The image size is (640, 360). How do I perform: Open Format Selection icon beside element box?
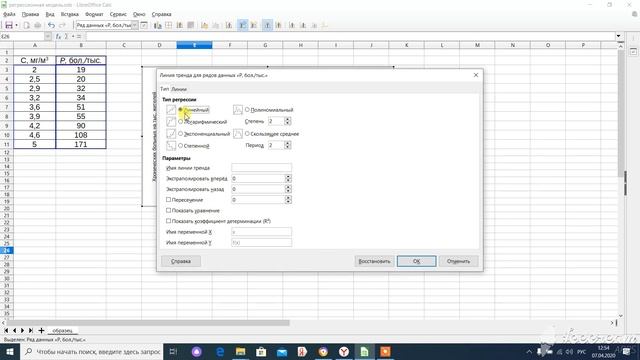click(x=144, y=25)
